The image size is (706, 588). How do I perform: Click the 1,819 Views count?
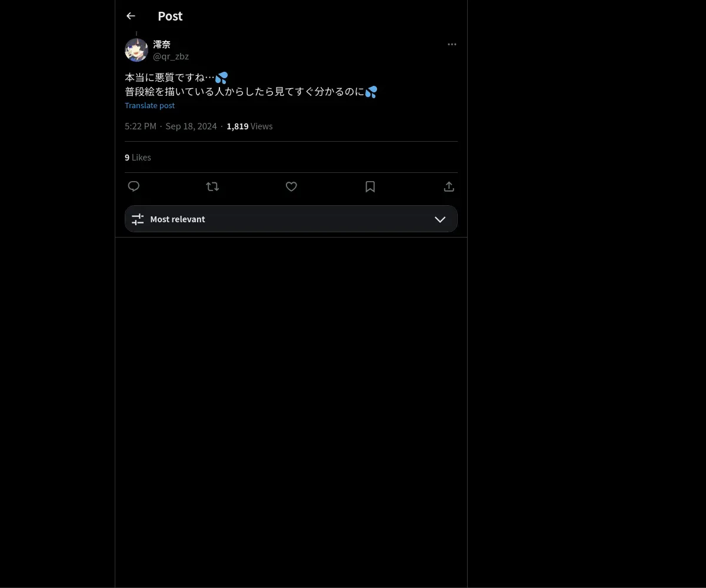point(249,126)
